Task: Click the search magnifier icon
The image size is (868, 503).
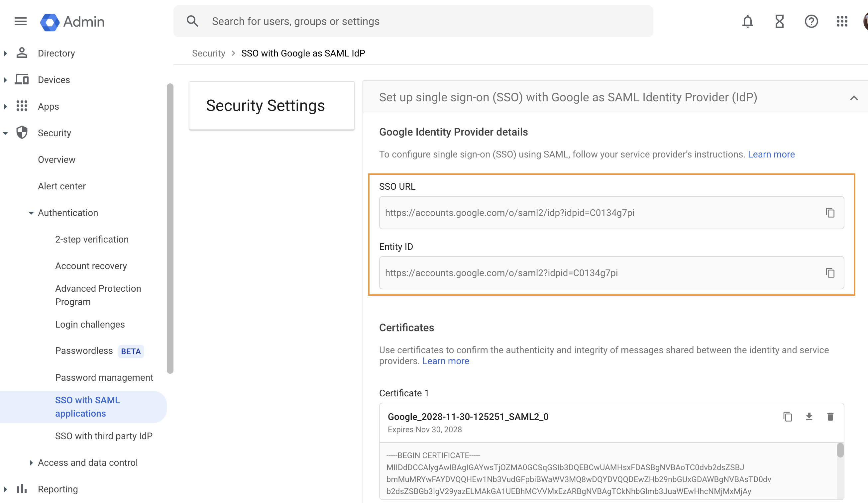Action: (x=192, y=21)
